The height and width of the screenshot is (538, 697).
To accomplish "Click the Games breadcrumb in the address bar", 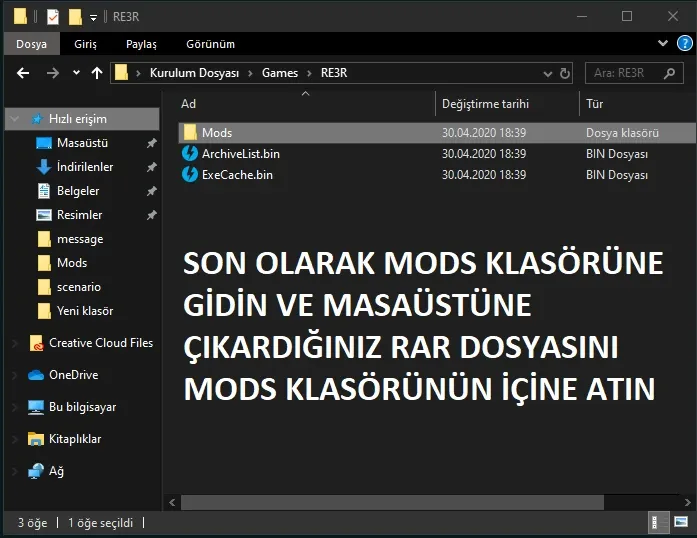I will click(279, 73).
